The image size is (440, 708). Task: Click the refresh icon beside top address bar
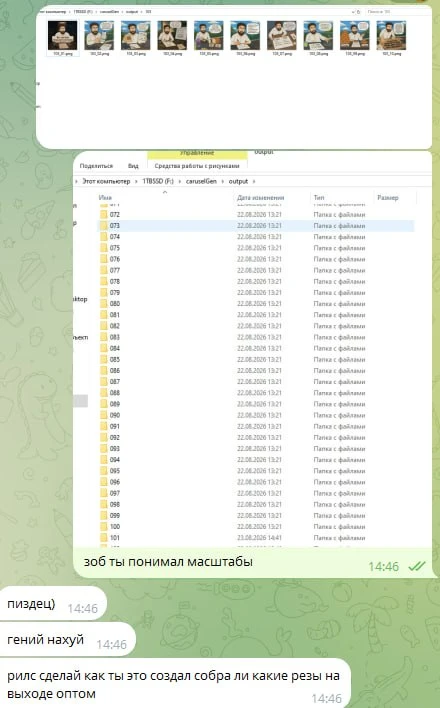(x=359, y=11)
